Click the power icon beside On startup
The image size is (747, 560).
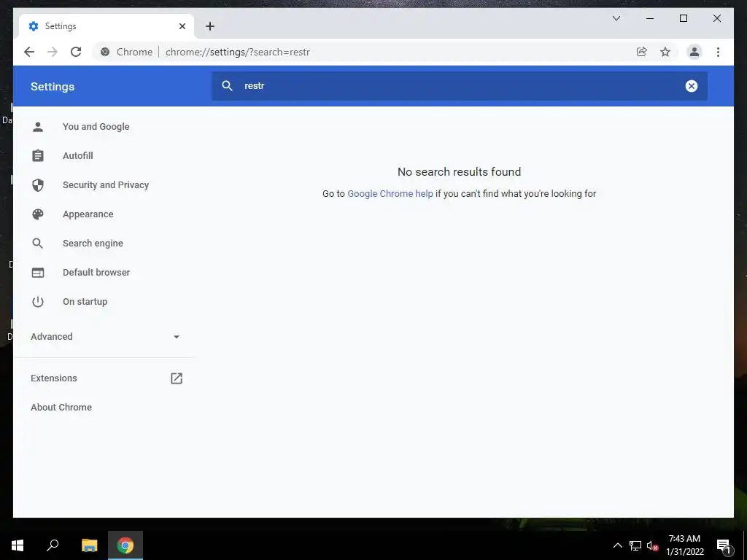click(x=38, y=301)
